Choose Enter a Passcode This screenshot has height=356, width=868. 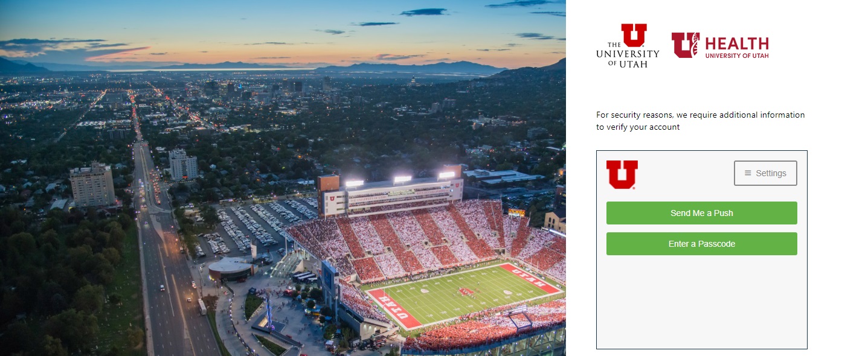click(x=701, y=244)
